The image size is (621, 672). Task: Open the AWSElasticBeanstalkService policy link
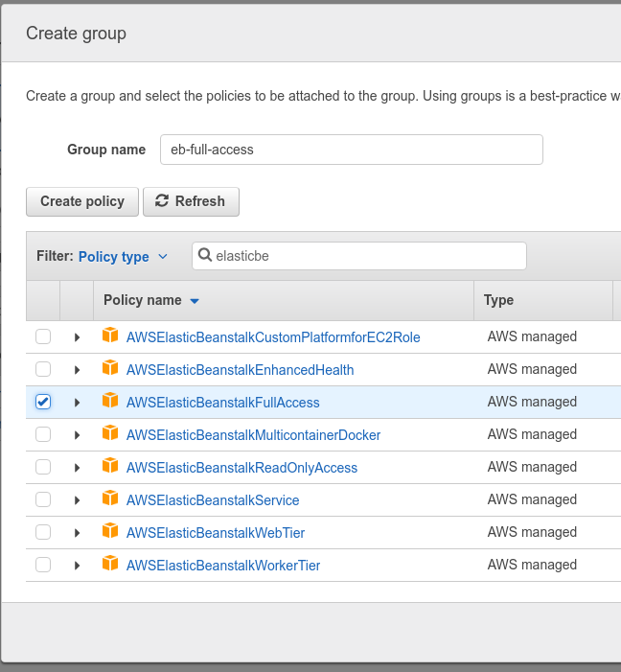pyautogui.click(x=213, y=499)
